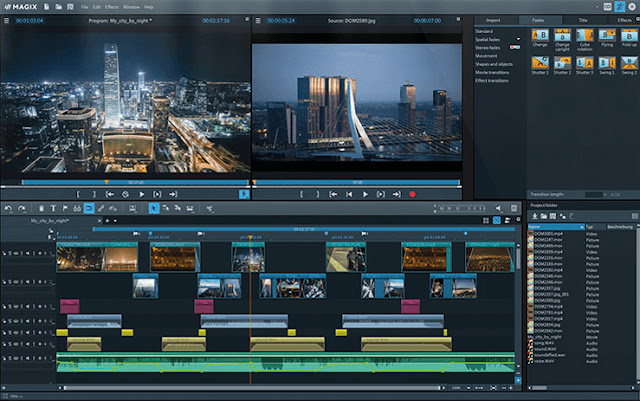Select the mouse pointer selection tool
640x401 pixels.
(154, 208)
